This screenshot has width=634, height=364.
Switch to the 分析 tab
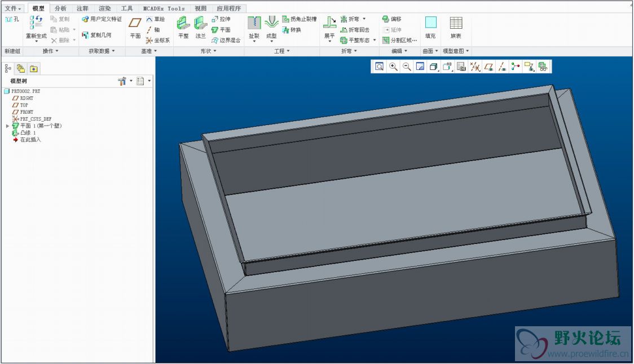(x=61, y=8)
